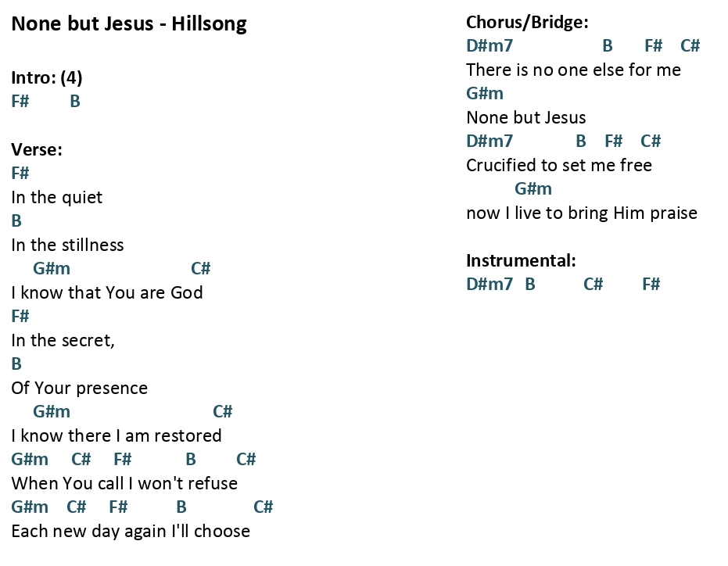
Task: Select the lyric In the secret,
Action: point(63,340)
